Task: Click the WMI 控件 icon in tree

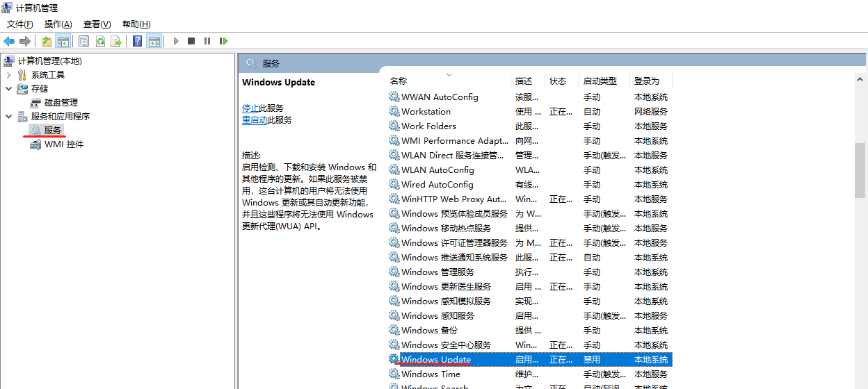Action: click(35, 144)
